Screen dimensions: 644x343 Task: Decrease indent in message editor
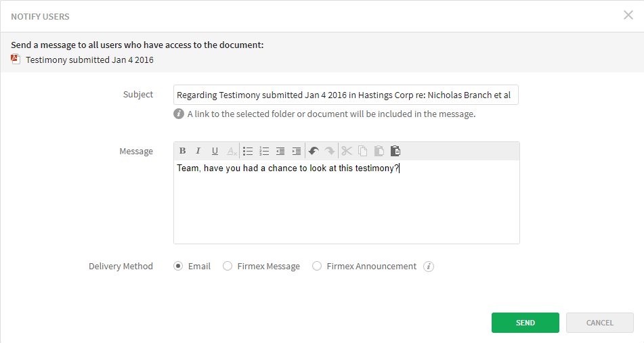tap(280, 151)
